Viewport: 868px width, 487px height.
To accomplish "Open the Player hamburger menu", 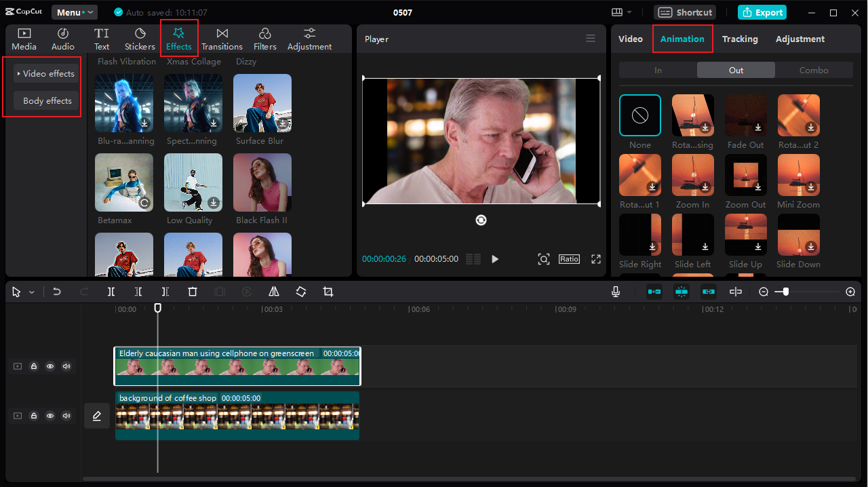I will (x=591, y=39).
